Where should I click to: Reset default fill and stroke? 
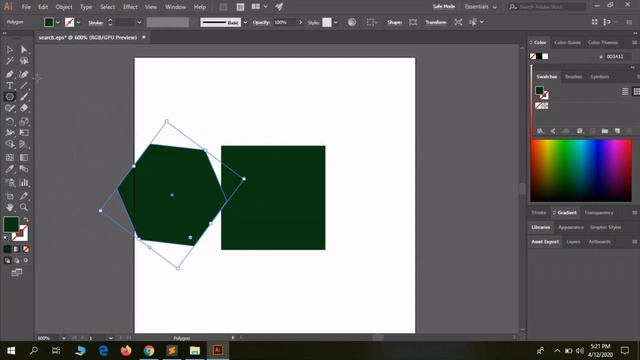click(x=6, y=238)
